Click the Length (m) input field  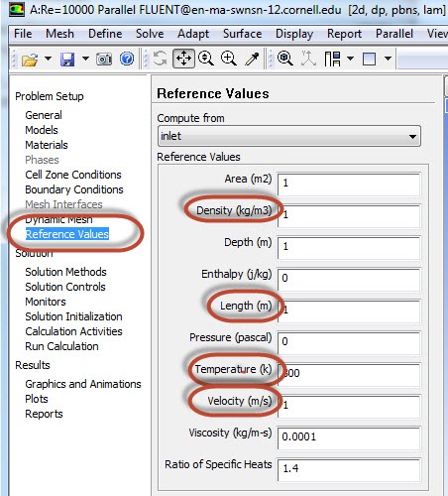[x=349, y=310]
